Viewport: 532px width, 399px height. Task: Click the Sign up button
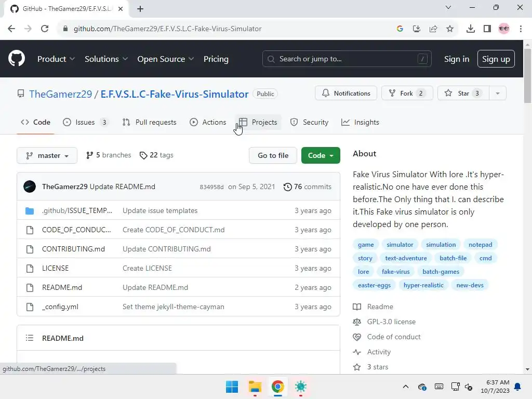coord(496,59)
